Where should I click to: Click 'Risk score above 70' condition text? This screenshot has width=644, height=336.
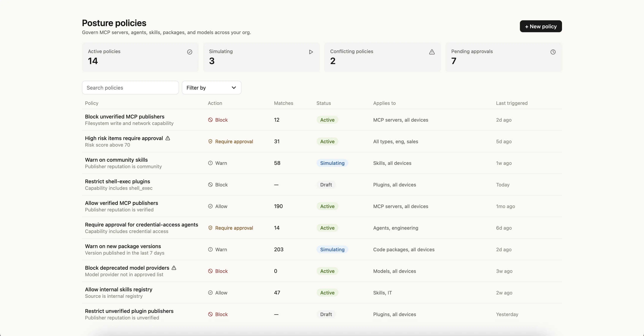point(107,145)
